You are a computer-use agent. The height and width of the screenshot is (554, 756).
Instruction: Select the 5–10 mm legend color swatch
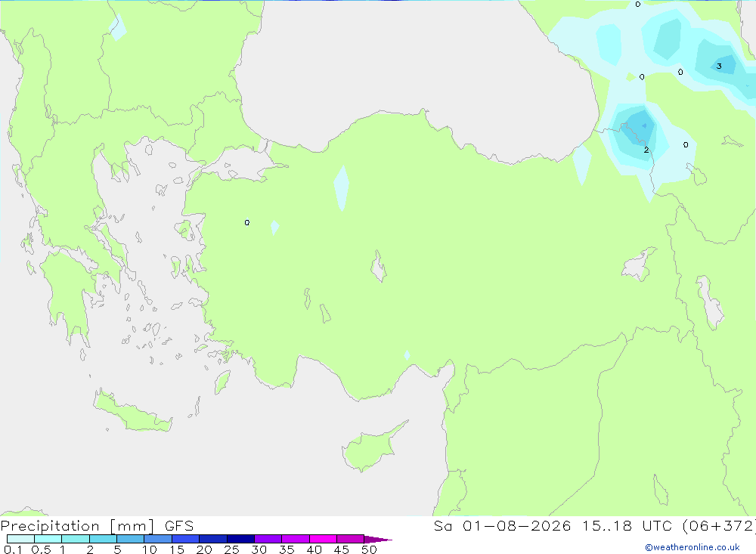pyautogui.click(x=130, y=539)
